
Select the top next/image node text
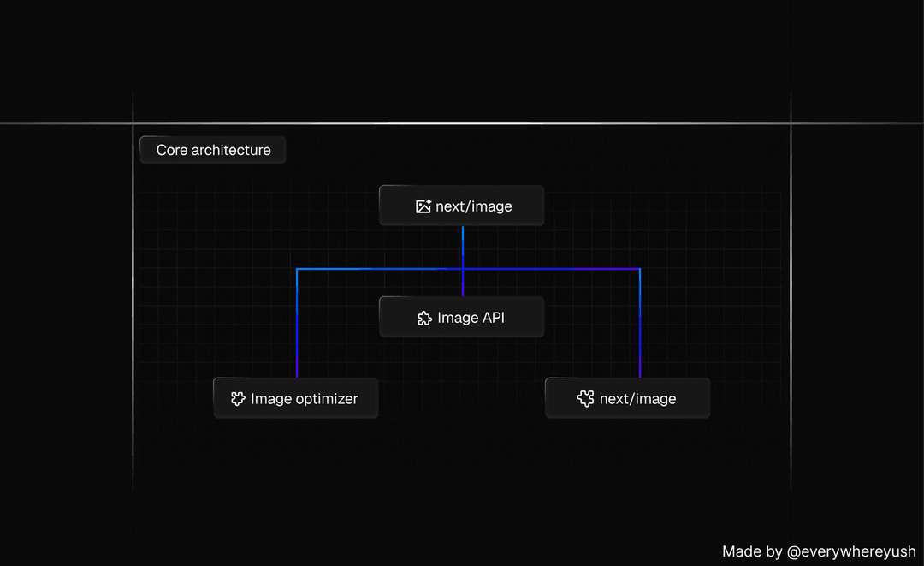(473, 206)
